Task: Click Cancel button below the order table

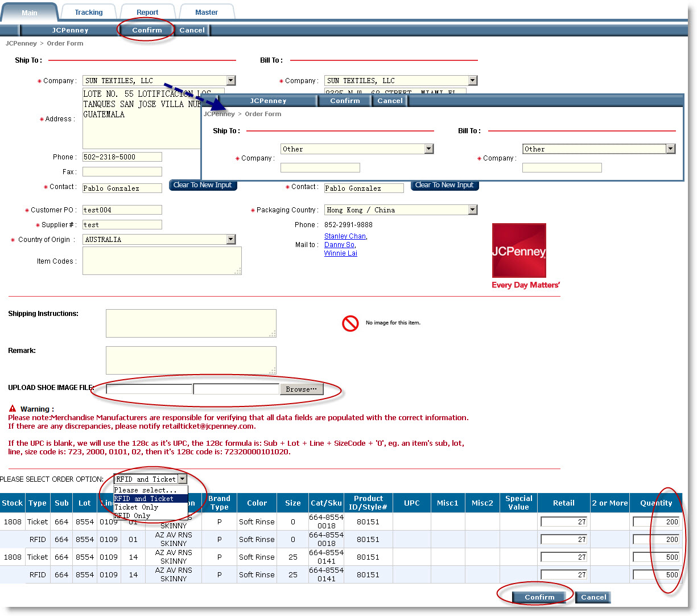Action: coord(593,597)
